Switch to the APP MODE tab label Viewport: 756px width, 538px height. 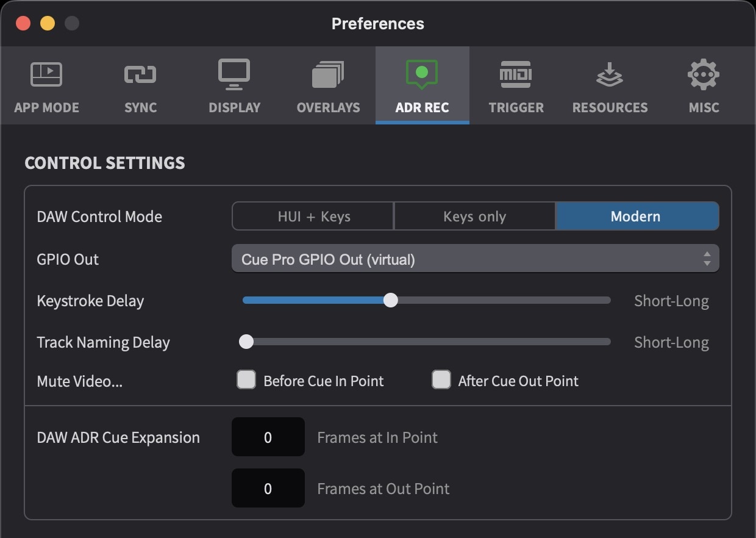point(46,107)
